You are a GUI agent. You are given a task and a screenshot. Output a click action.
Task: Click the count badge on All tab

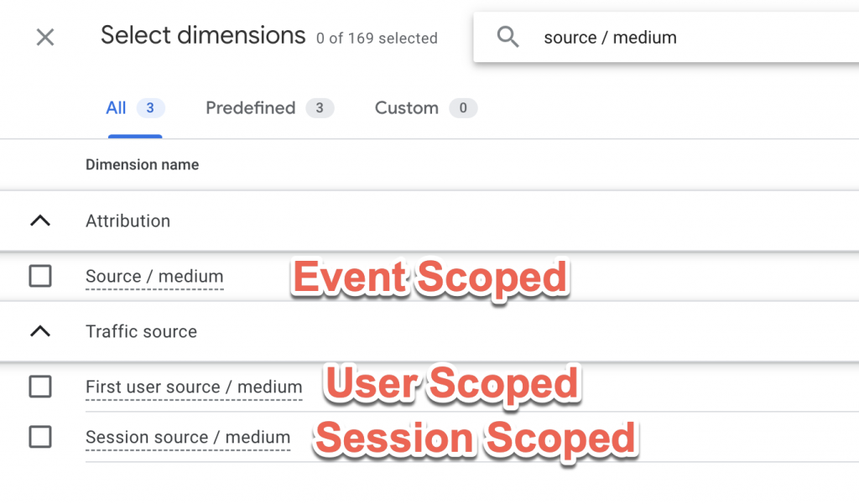150,108
